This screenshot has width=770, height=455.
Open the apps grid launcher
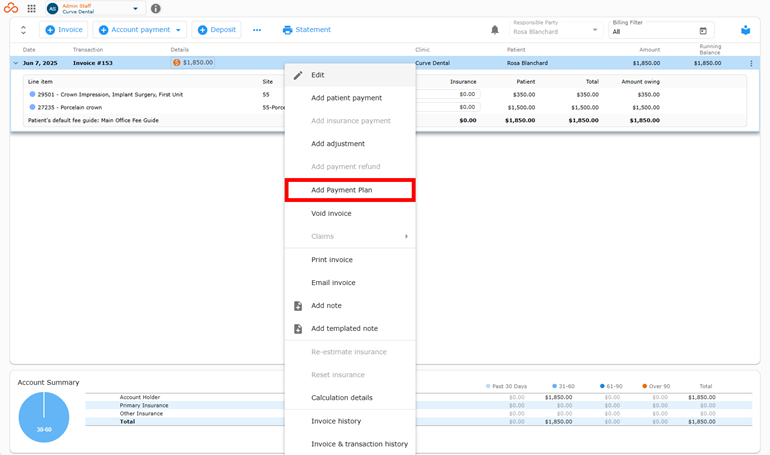coord(31,8)
